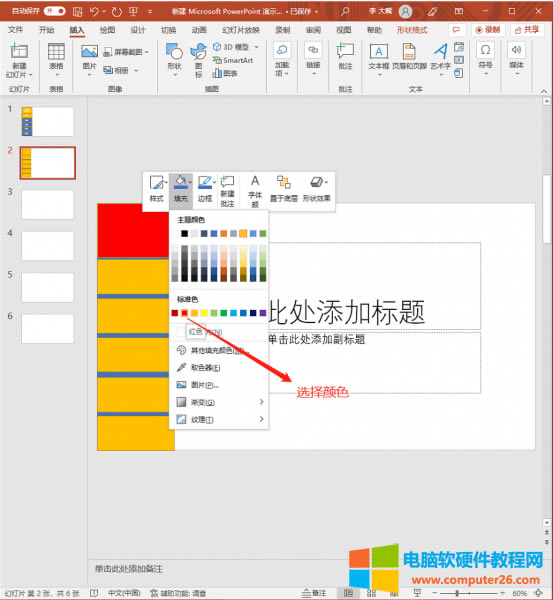This screenshot has height=600, width=553.
Task: Switch to the 设计 (Design) tab
Action: pyautogui.click(x=138, y=30)
